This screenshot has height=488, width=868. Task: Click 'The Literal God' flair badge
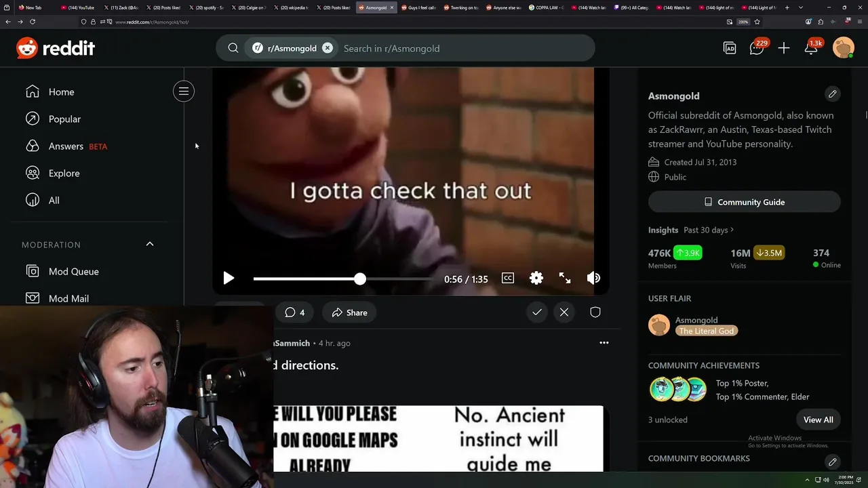(x=707, y=331)
